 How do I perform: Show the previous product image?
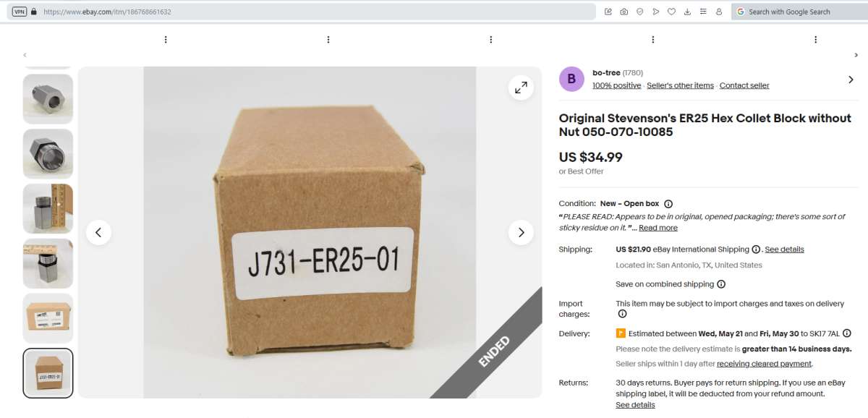pyautogui.click(x=98, y=232)
